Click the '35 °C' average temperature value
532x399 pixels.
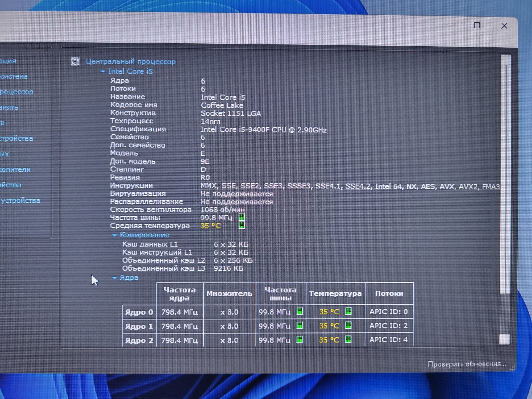[x=210, y=226]
